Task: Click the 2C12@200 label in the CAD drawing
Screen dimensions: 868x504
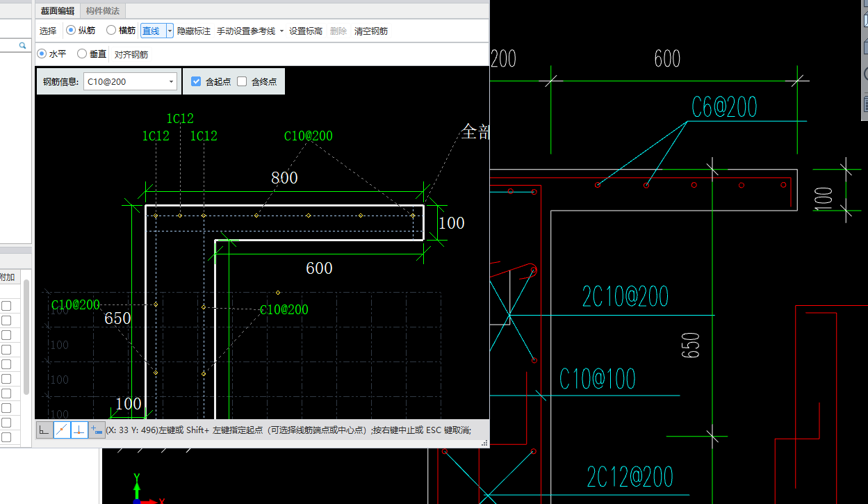Action: click(630, 477)
